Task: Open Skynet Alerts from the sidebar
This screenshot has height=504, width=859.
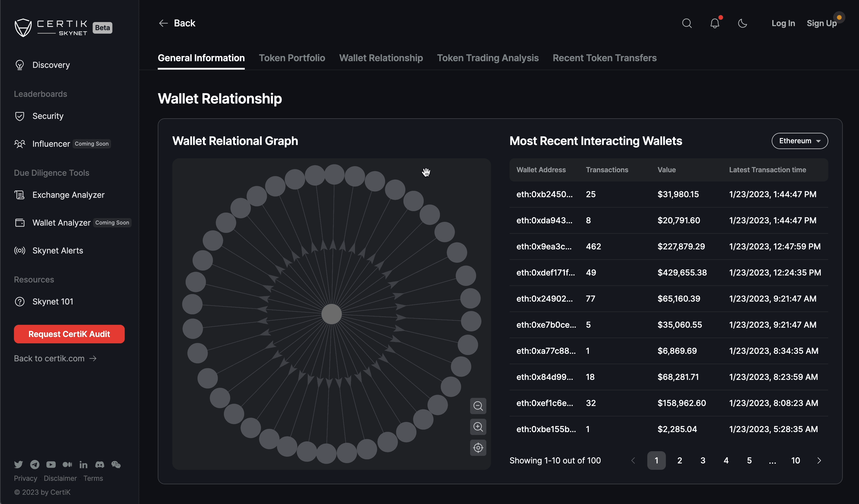Action: [58, 251]
